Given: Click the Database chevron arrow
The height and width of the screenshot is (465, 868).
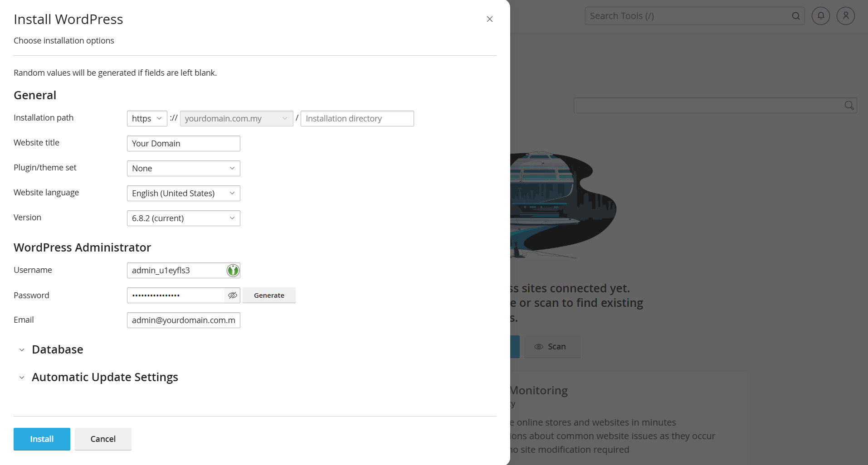Looking at the screenshot, I should 22,350.
